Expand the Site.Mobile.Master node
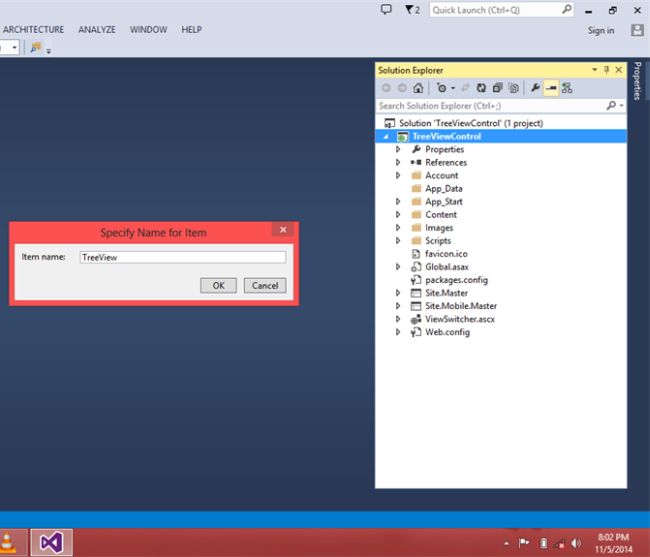Screen dimensions: 650x557 (398, 306)
